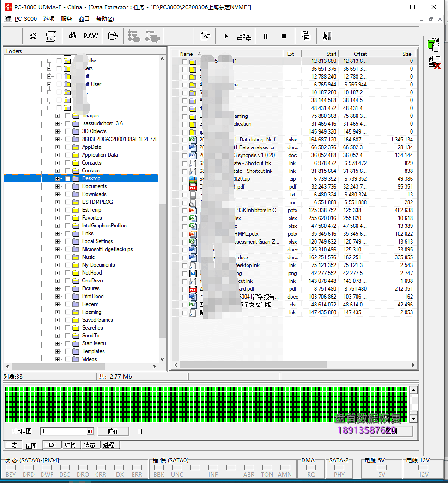Open the 选项 menu

[x=48, y=19]
